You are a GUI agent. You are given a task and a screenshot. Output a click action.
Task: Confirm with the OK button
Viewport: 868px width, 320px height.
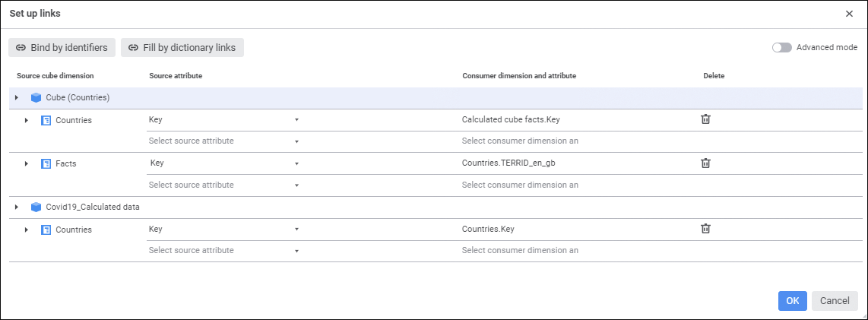(x=792, y=300)
